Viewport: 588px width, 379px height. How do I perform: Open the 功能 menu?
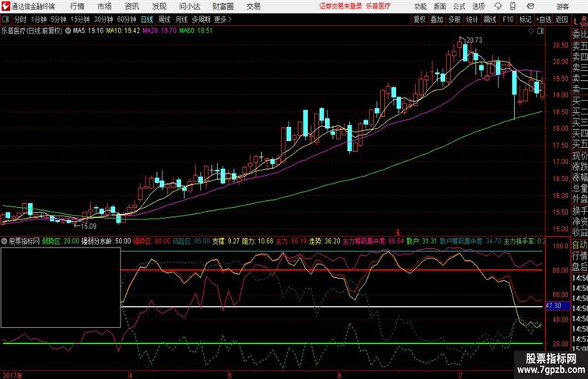click(420, 6)
